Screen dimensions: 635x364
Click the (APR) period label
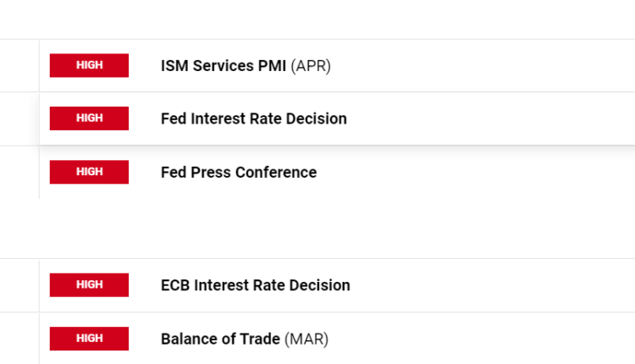(311, 66)
